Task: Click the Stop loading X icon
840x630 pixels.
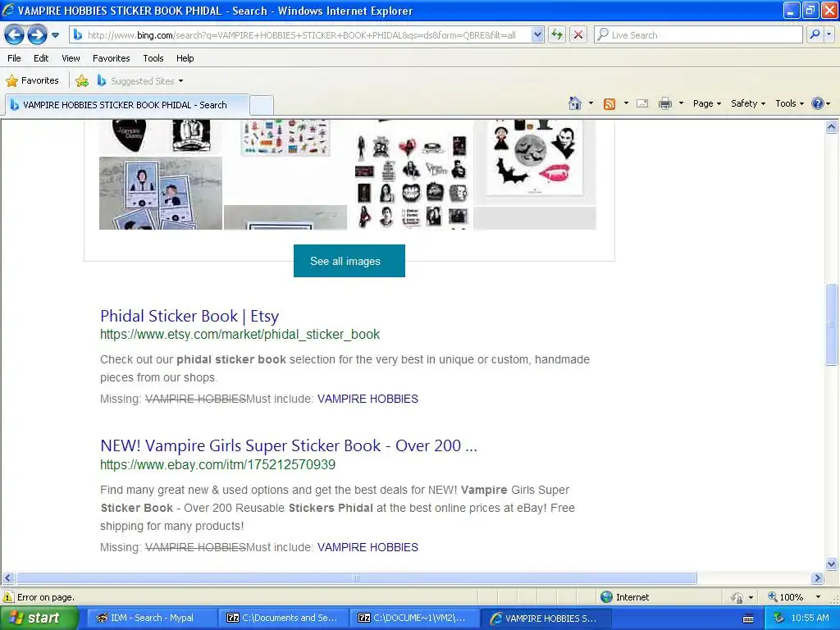Action: click(x=578, y=35)
